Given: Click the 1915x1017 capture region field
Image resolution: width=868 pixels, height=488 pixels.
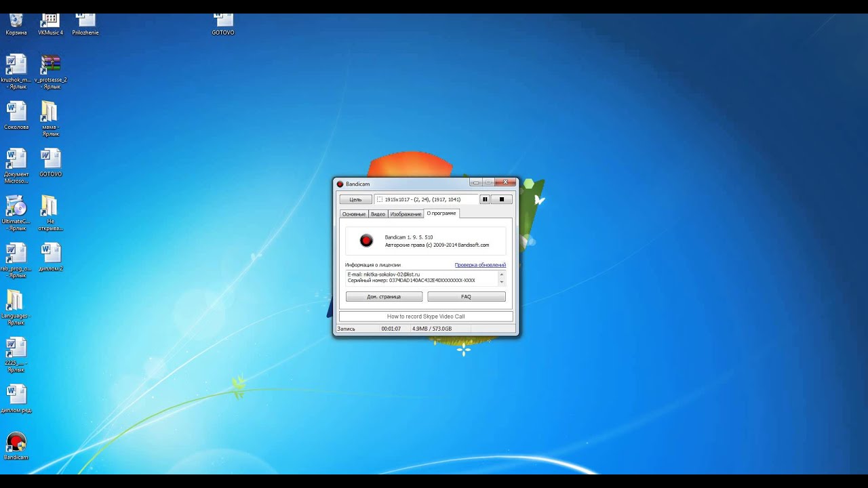Looking at the screenshot, I should (x=426, y=199).
